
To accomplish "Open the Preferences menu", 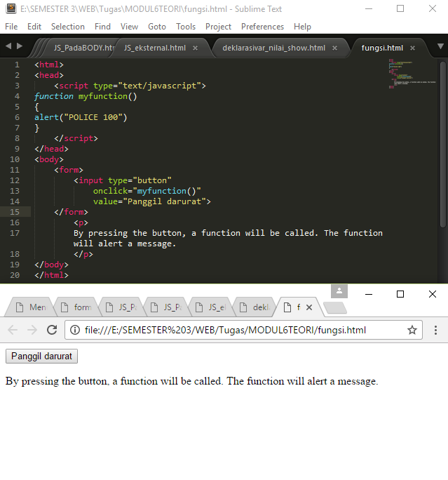I will tap(262, 27).
